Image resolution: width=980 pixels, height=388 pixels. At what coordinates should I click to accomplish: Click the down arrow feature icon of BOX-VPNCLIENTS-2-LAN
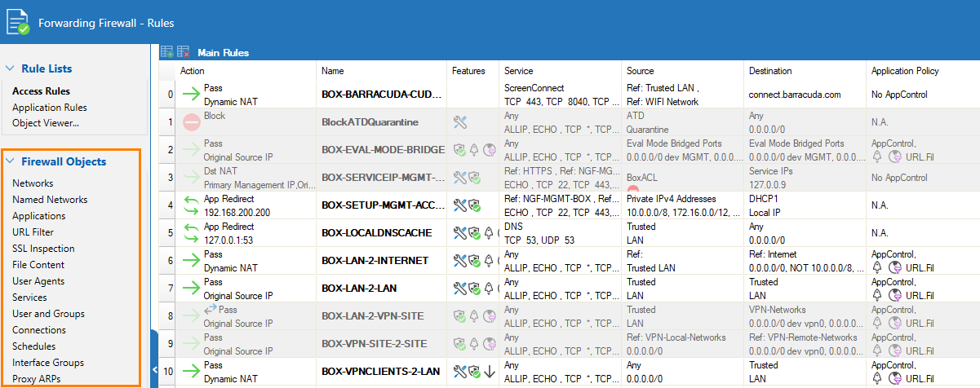point(490,372)
